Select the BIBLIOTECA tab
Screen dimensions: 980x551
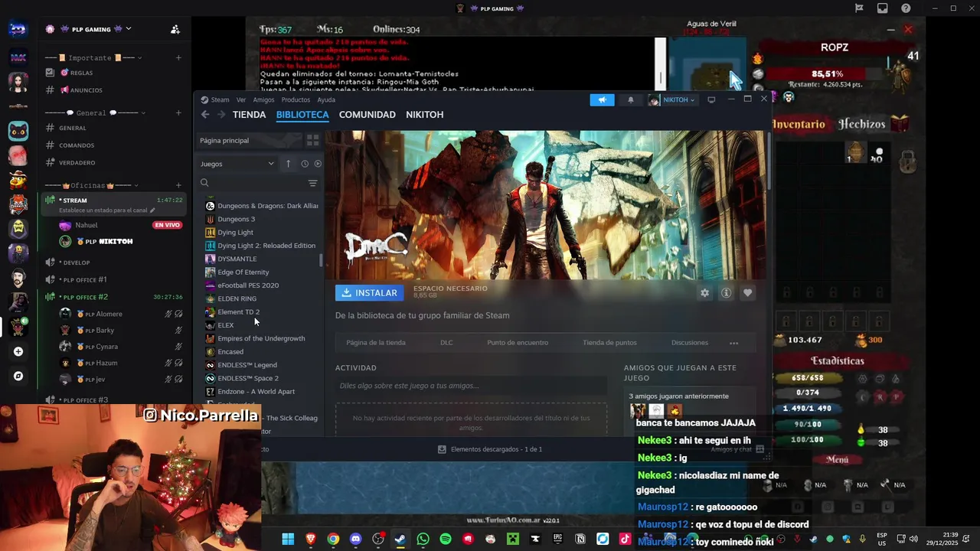(x=302, y=115)
